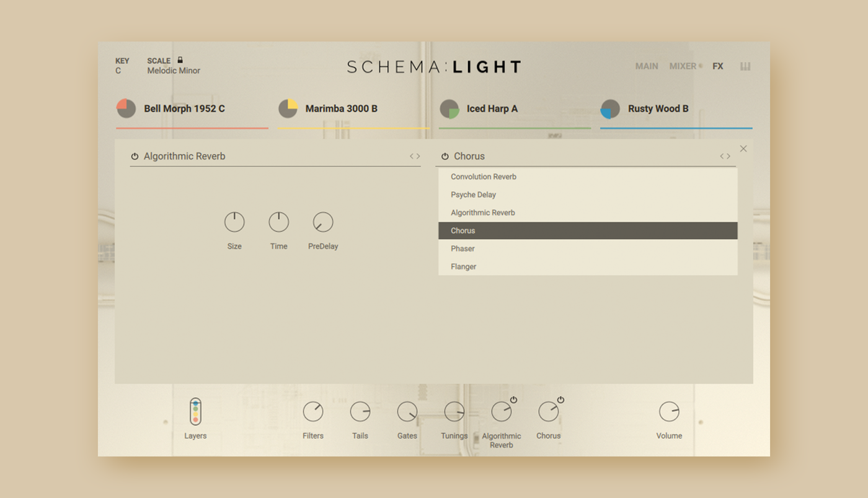The width and height of the screenshot is (868, 498).
Task: Open the Key C selector
Action: [118, 71]
